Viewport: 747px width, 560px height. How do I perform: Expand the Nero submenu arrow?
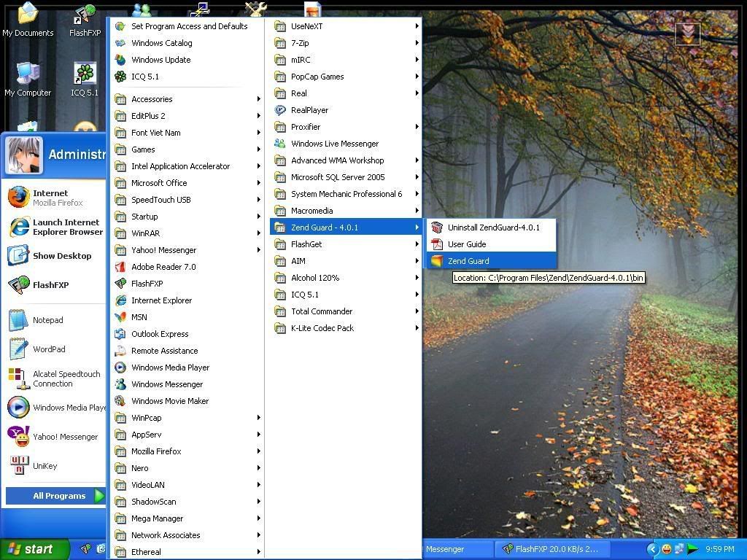259,468
